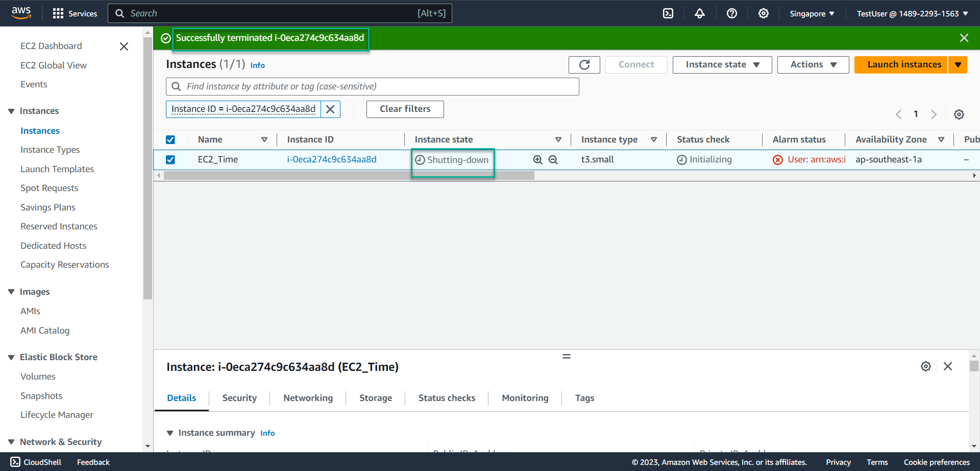The image size is (980, 471).
Task: Open the Feedback link in footer
Action: pos(93,462)
